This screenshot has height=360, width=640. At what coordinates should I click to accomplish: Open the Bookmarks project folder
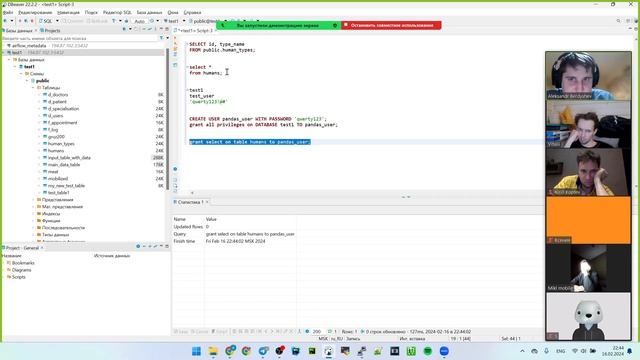23,263
